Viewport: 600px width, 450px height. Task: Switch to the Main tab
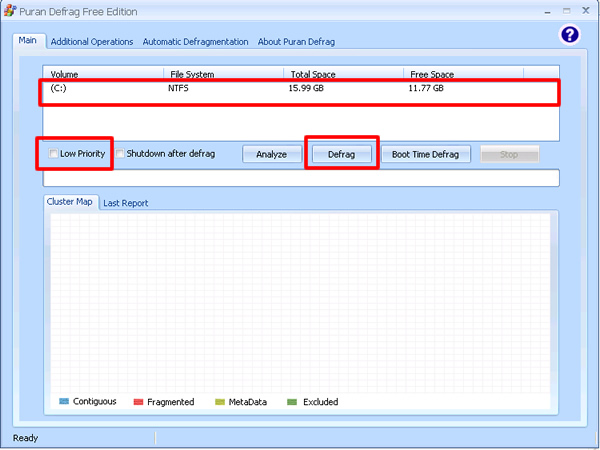28,41
